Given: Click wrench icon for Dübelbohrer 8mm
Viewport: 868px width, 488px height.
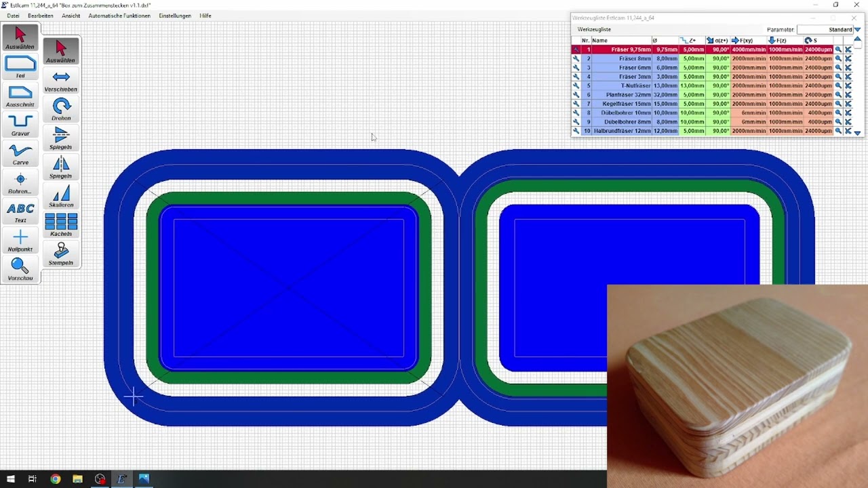Looking at the screenshot, I should coord(576,122).
